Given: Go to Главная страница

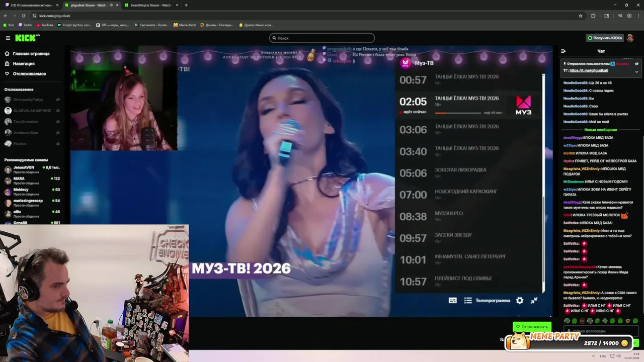Looking at the screenshot, I should coord(28,53).
